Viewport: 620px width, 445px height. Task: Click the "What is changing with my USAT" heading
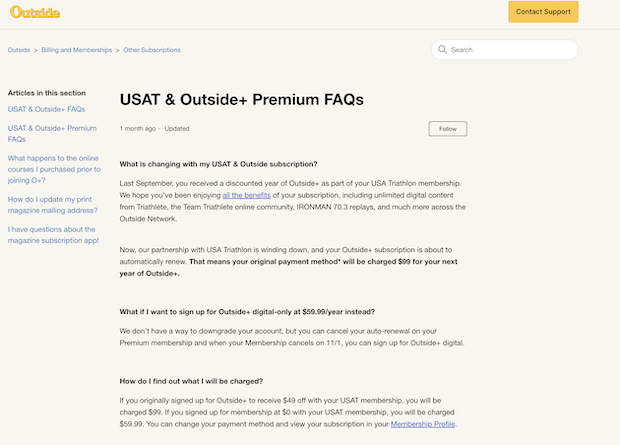pyautogui.click(x=218, y=163)
